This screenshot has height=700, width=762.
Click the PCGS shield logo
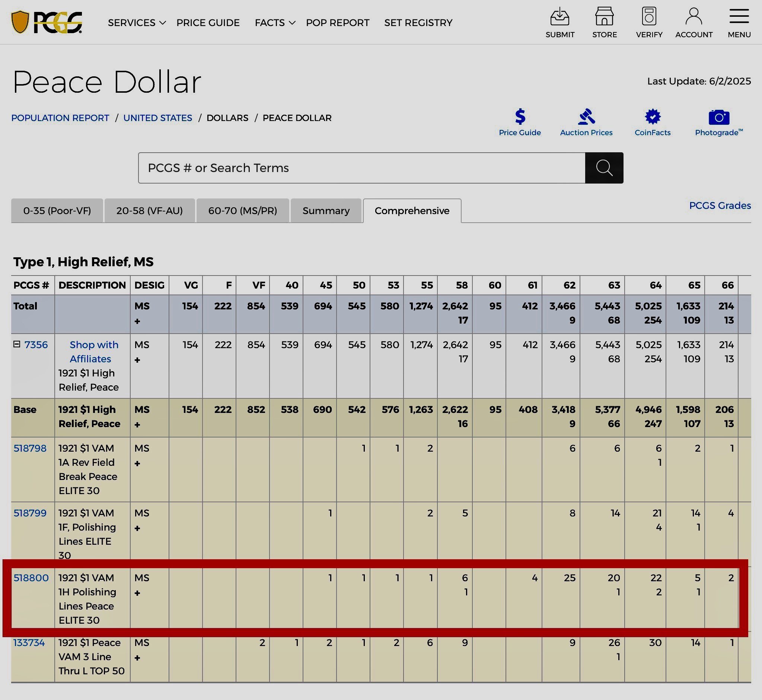click(46, 22)
